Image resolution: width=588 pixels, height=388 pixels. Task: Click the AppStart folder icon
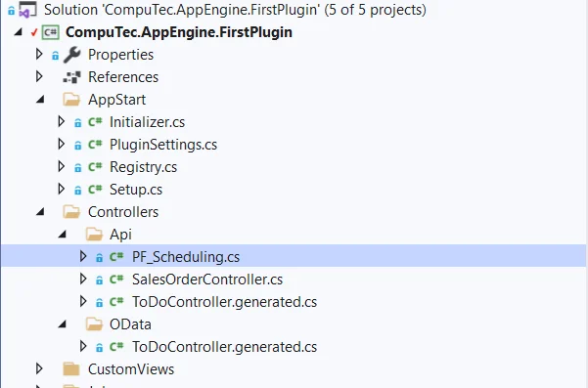(x=71, y=100)
